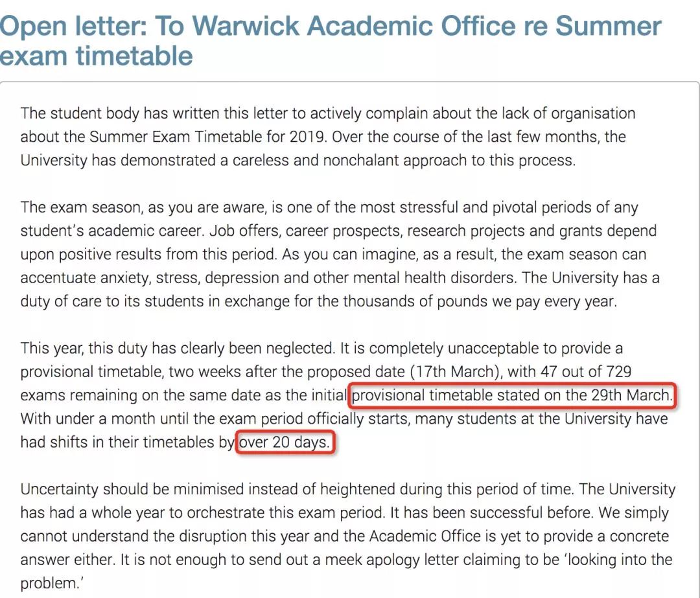Click the phrase 'duty of care'
Viewport: 700px width, 598px height.
pos(61,301)
